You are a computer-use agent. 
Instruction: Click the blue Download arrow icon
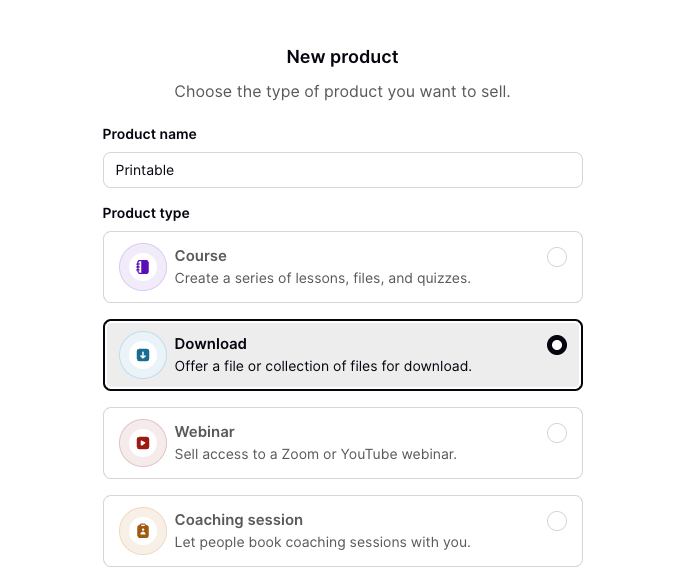[x=143, y=355]
